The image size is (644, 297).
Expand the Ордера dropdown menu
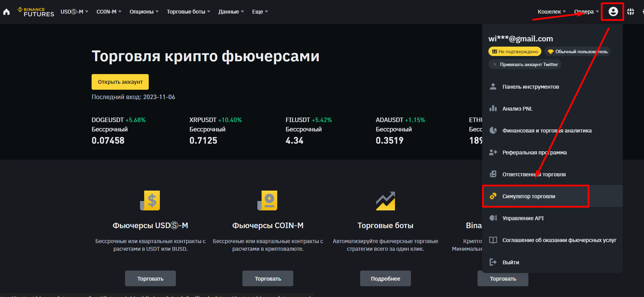point(587,11)
